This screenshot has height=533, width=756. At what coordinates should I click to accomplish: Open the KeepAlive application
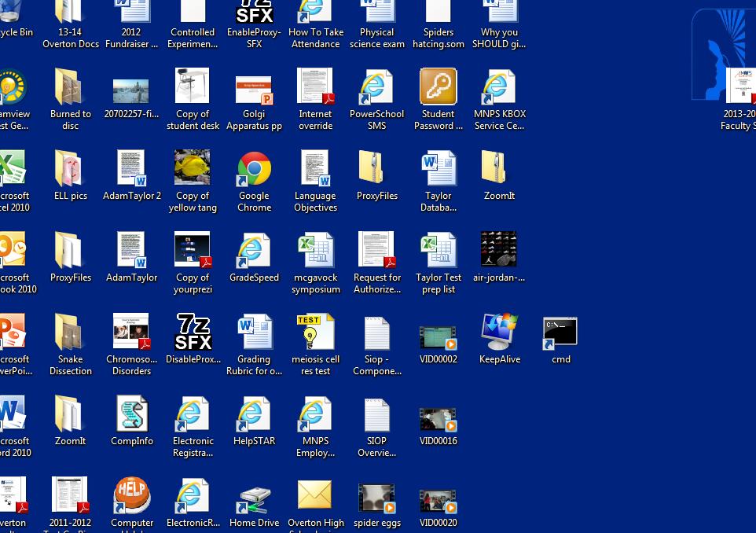click(x=499, y=331)
